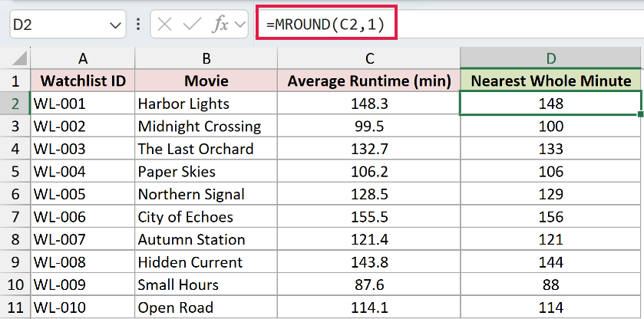644x319 pixels.
Task: Select cell WL-009
Action: tap(83, 284)
